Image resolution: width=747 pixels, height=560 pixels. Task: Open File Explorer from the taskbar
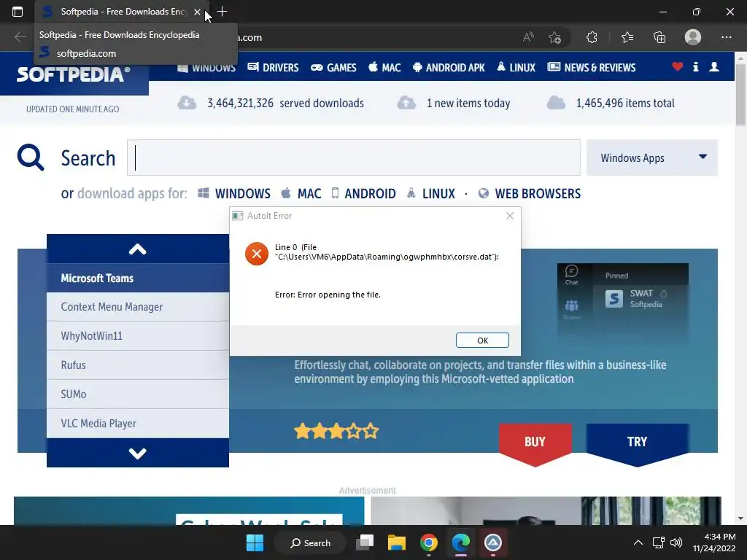396,542
